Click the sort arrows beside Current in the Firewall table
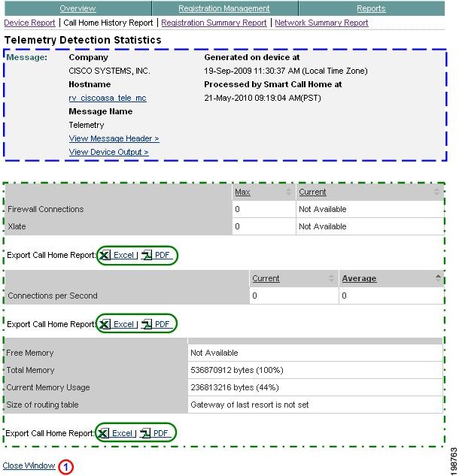The image size is (459, 476). point(436,192)
